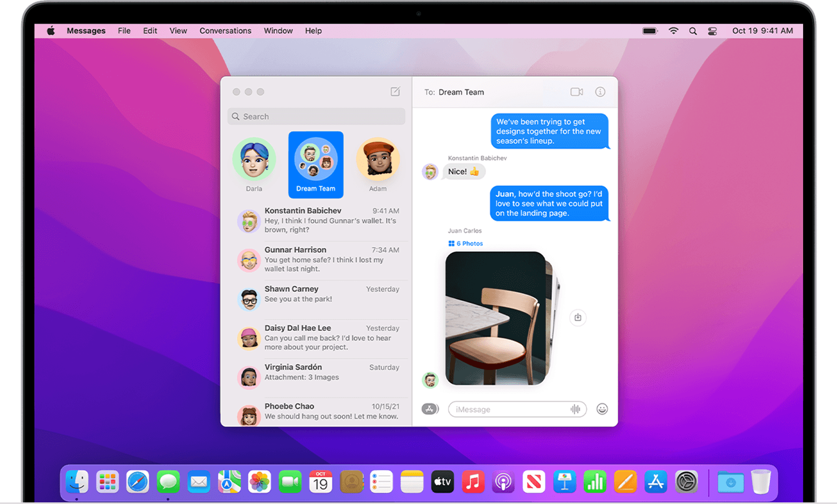
Task: Click the compose new message icon
Action: [395, 92]
